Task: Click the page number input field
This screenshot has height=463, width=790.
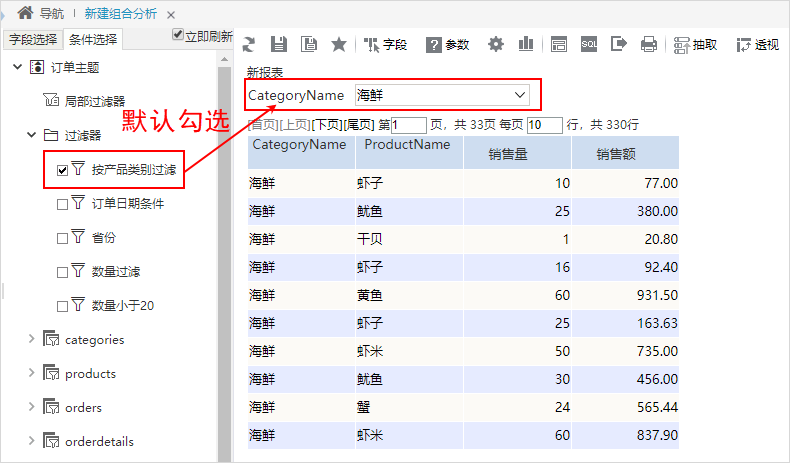Action: tap(409, 125)
